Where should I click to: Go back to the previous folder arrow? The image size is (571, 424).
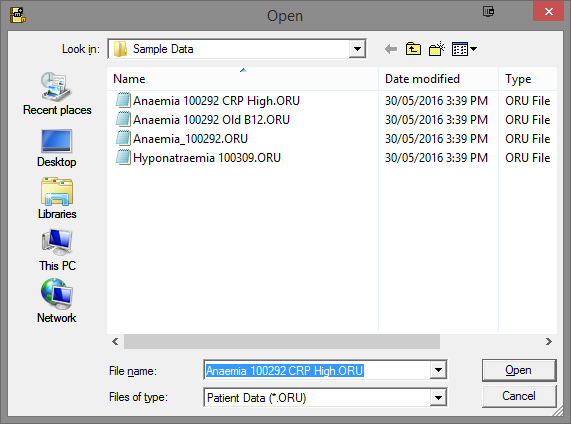coord(391,49)
